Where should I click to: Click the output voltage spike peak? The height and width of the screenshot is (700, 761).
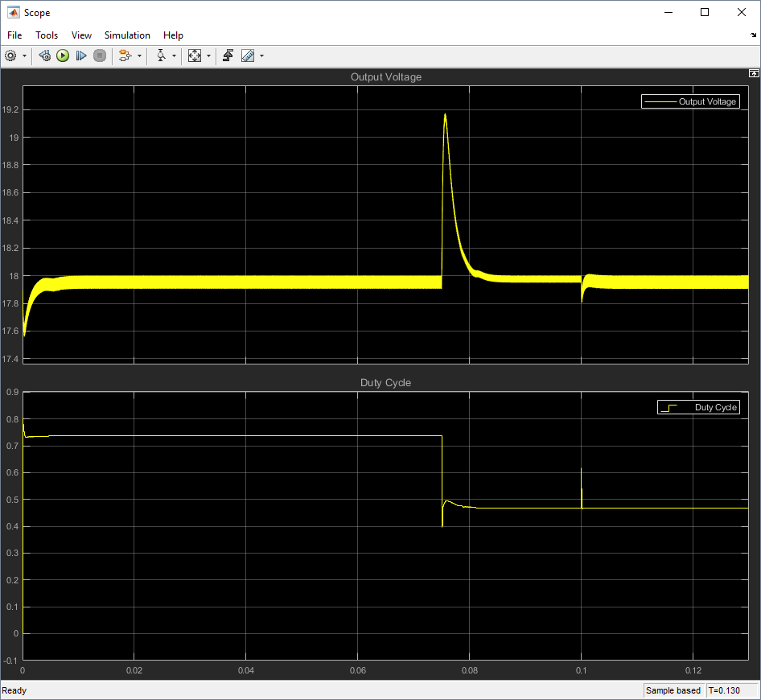(x=445, y=114)
